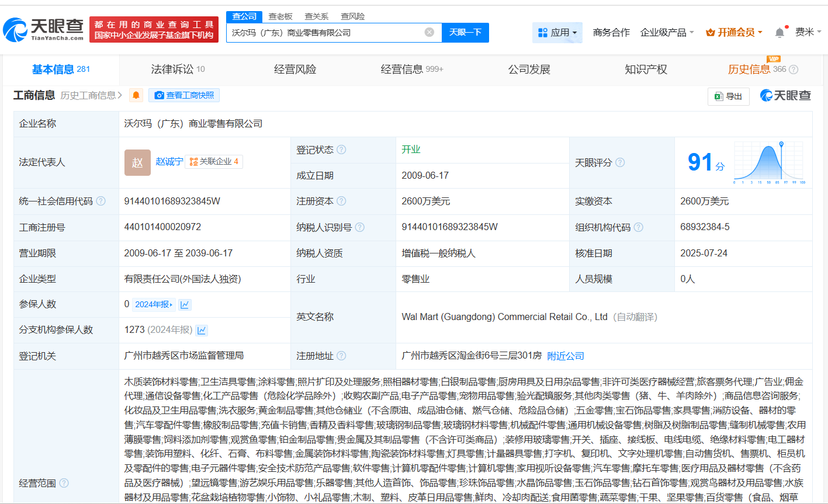This screenshot has width=828, height=504.
Task: Click the 导出 export button
Action: [728, 96]
